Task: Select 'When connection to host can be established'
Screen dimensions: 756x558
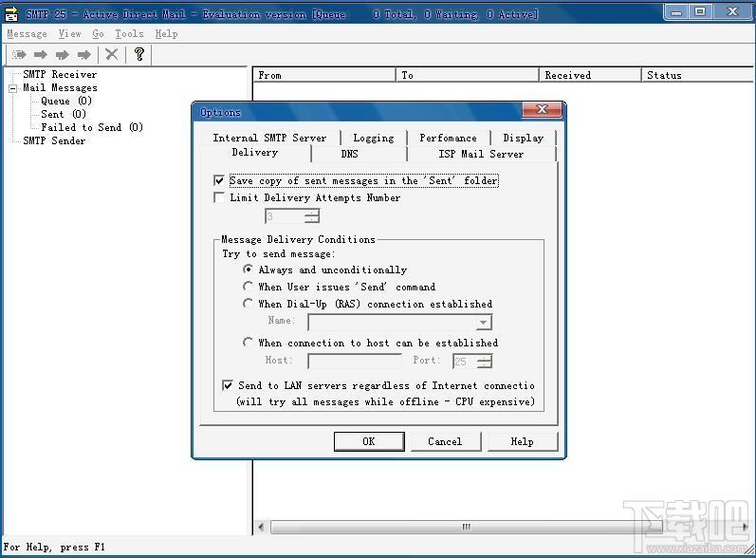Action: pos(248,343)
